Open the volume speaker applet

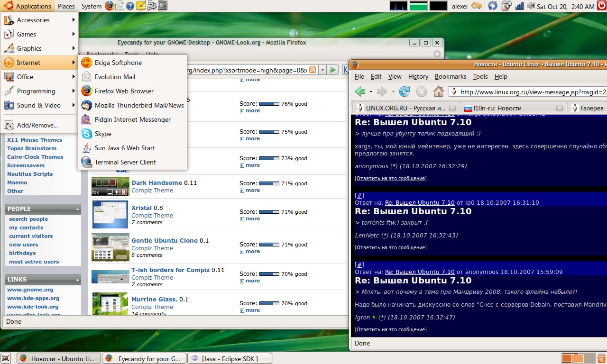click(531, 6)
